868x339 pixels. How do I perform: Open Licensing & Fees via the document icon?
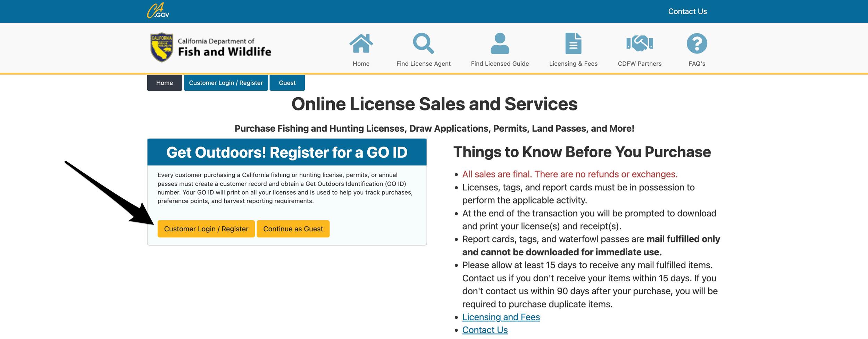click(x=573, y=43)
